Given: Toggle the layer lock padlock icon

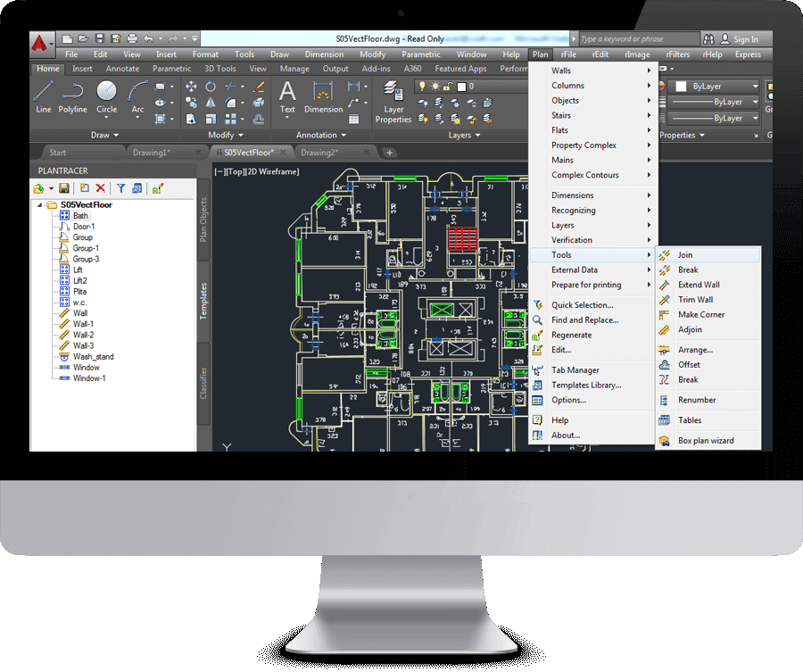Looking at the screenshot, I should point(448,87).
